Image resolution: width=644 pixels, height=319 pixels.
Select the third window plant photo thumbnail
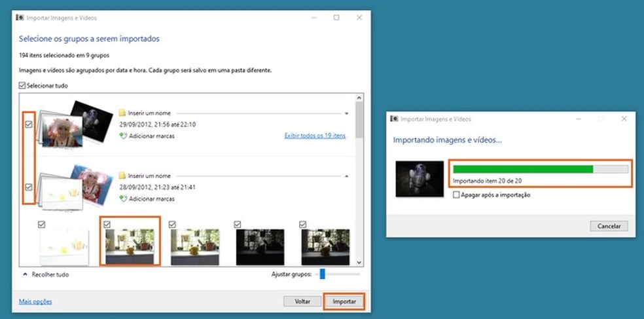click(195, 247)
